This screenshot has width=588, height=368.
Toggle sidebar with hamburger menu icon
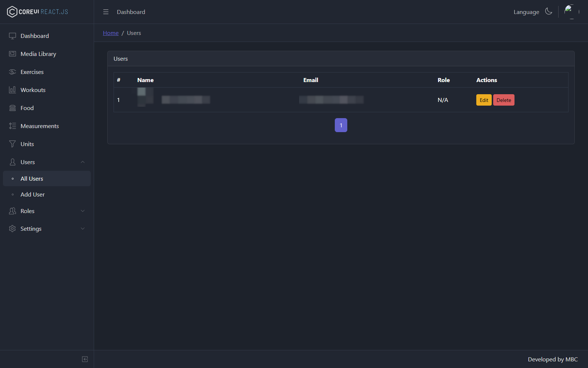coord(106,12)
